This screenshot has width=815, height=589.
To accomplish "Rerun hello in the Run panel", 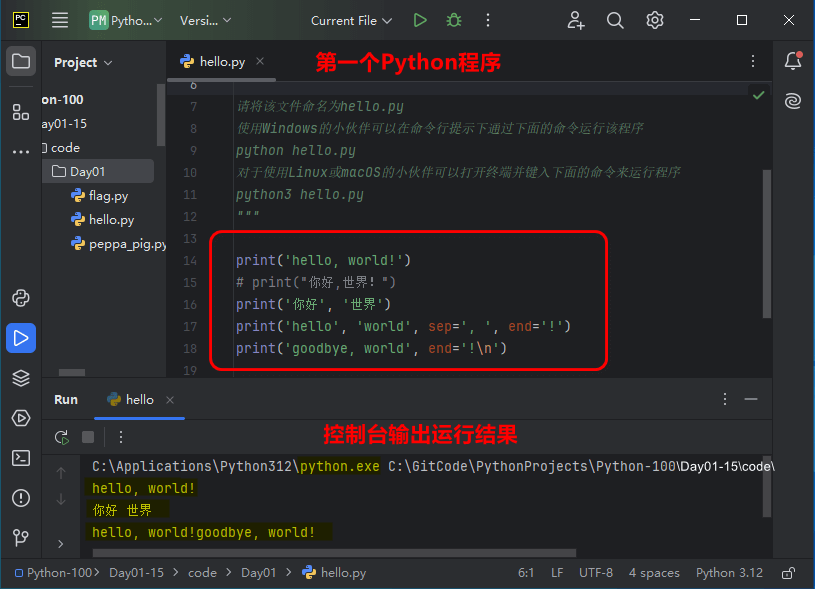I will coord(62,437).
